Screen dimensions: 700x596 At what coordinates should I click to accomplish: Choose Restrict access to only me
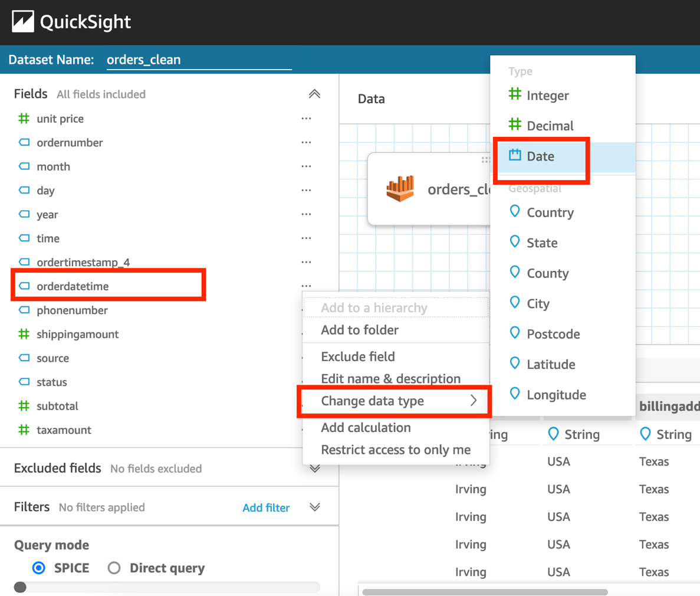(396, 450)
